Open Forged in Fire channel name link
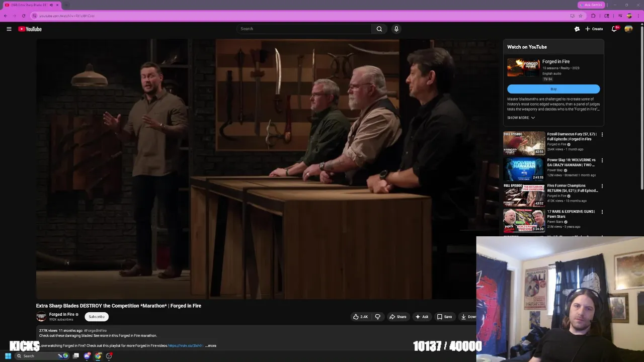The image size is (644, 362). pos(61,314)
